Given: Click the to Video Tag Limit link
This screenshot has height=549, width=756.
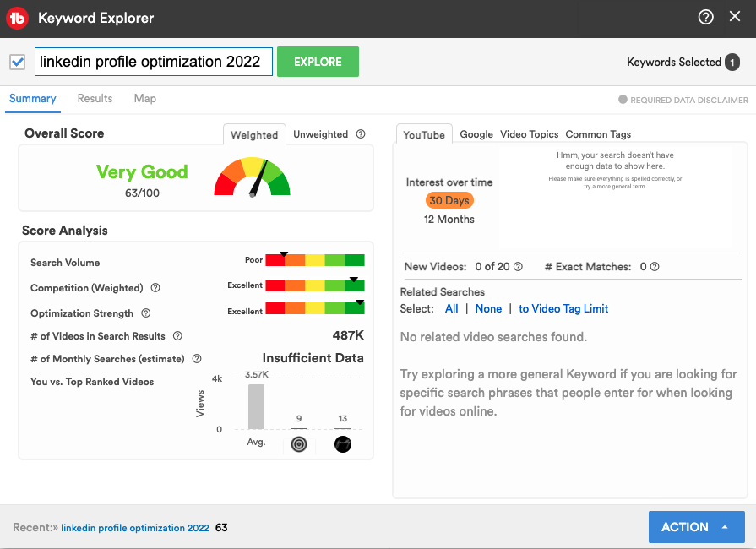Looking at the screenshot, I should coord(563,309).
